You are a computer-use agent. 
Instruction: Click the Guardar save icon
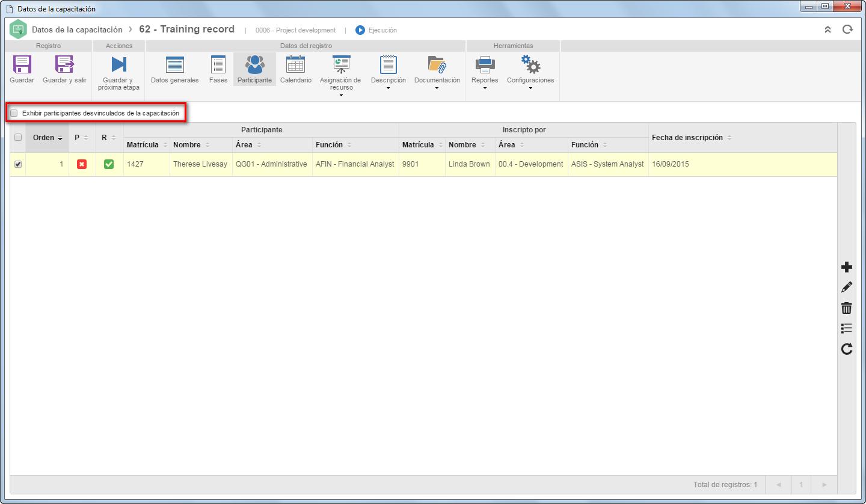[22, 64]
